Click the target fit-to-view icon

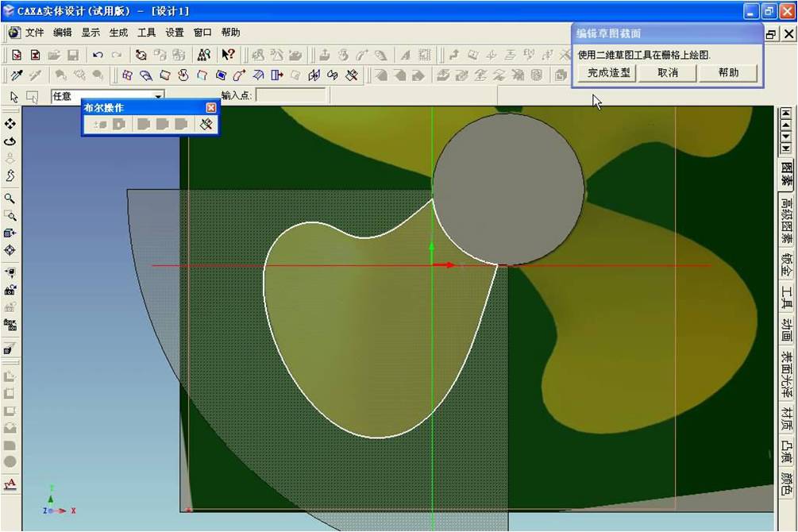(10, 250)
